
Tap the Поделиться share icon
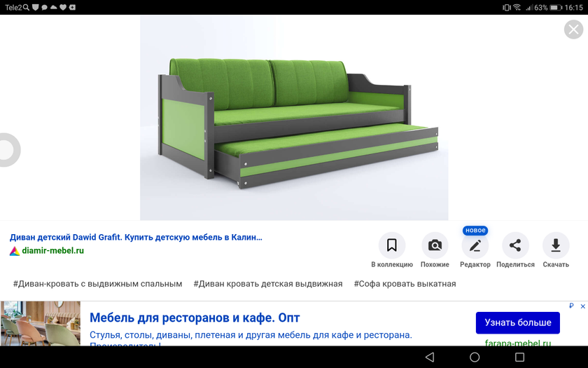tap(515, 245)
